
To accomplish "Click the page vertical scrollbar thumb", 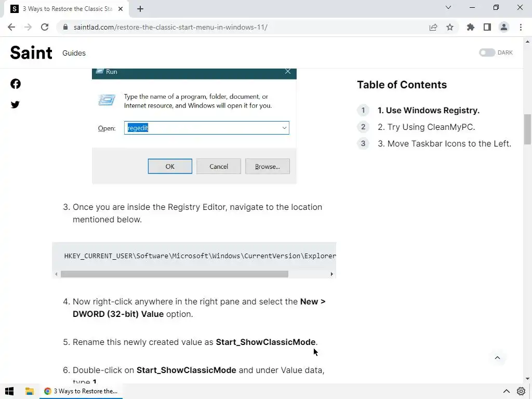I will [528, 129].
